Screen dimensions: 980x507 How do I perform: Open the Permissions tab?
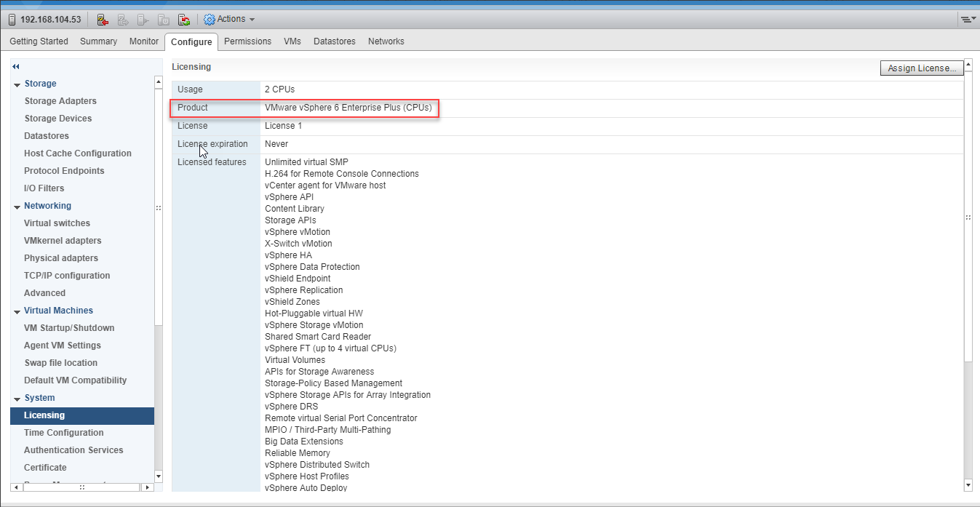click(247, 41)
